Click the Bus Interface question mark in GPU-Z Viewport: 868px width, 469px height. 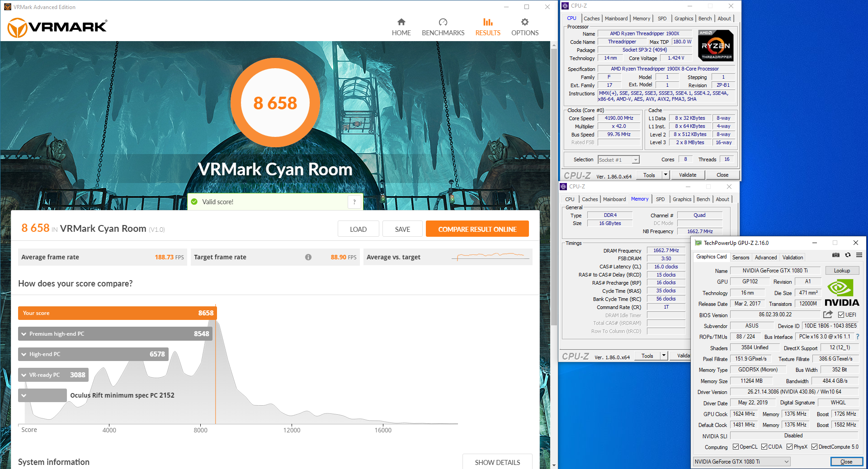click(858, 337)
